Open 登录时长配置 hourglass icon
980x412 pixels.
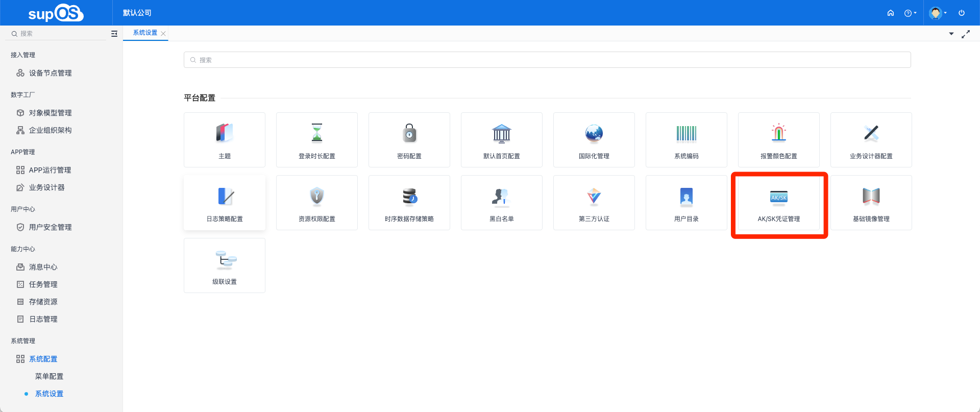(x=317, y=133)
